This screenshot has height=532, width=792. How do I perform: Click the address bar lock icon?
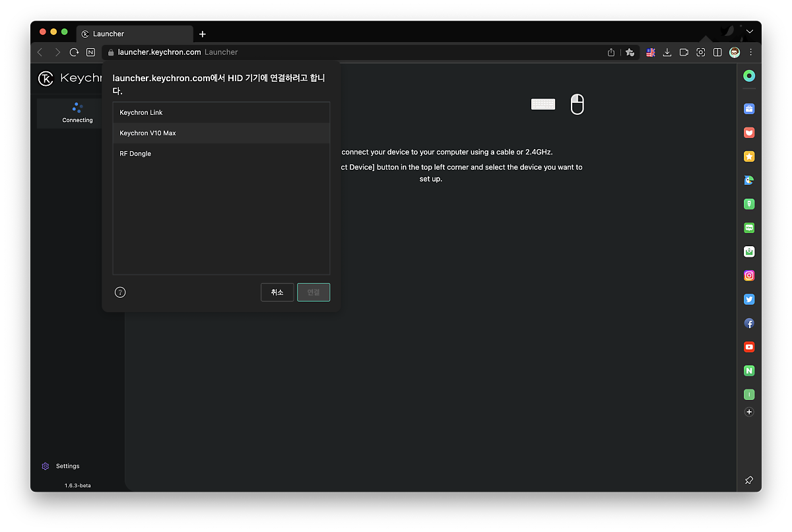click(x=111, y=52)
